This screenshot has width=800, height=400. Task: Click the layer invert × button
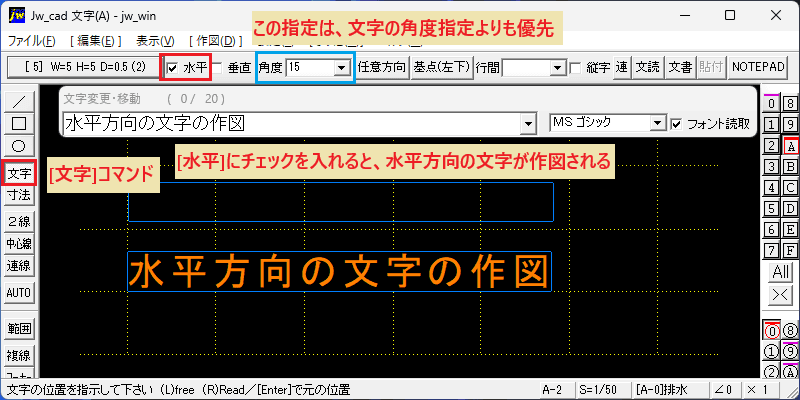(x=781, y=295)
